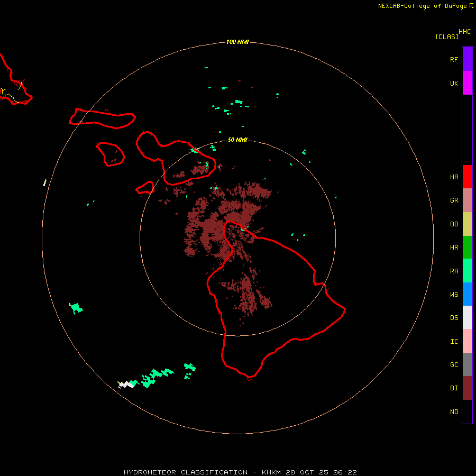Select the IC light-pink legend swatch
This screenshot has width=476, height=476.
click(x=467, y=341)
